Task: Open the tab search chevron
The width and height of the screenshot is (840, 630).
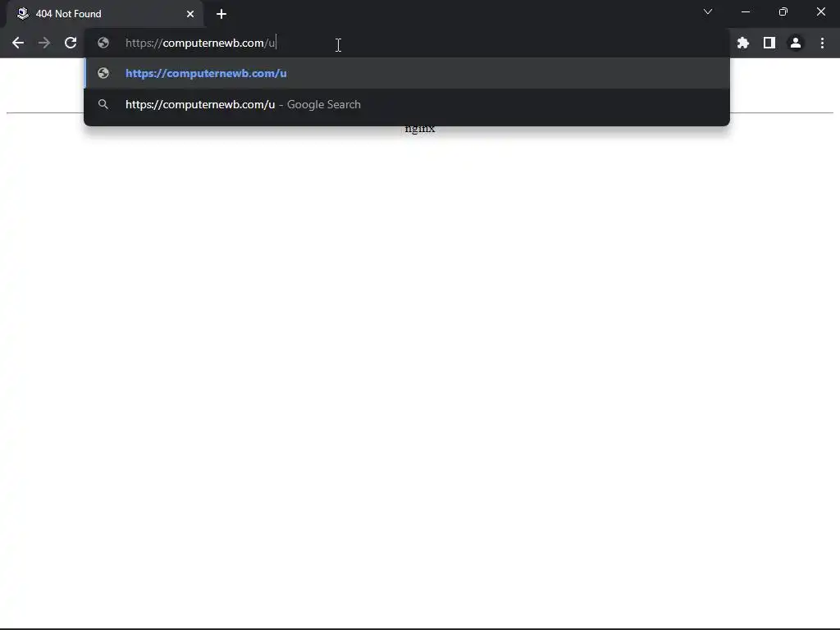Action: [708, 11]
